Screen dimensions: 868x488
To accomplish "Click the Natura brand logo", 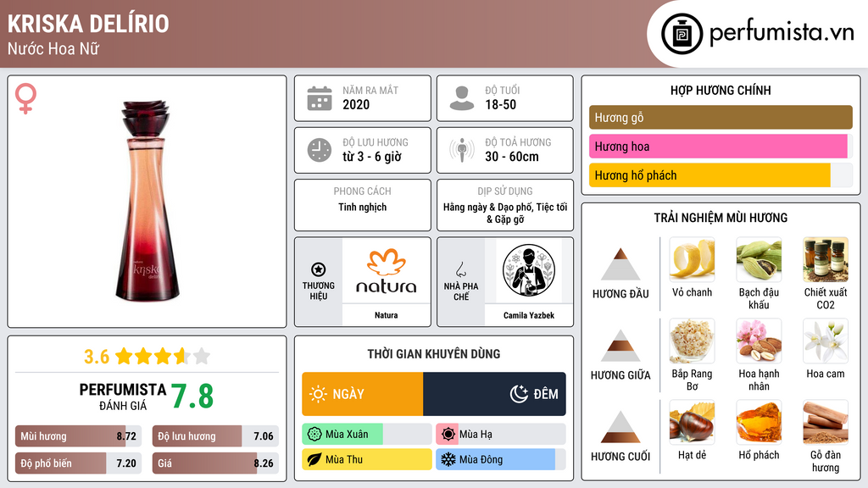I will tap(387, 270).
